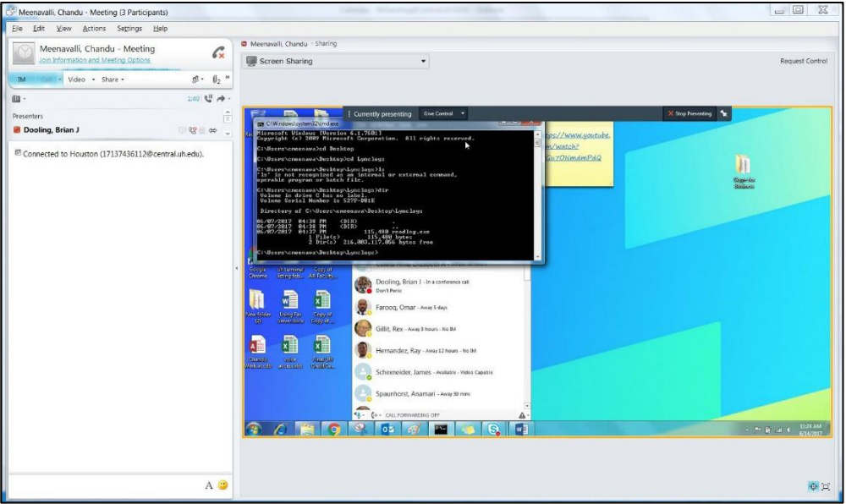Open the Screen Sharing dropdown
Screen dimensions: 846x504
tap(336, 62)
